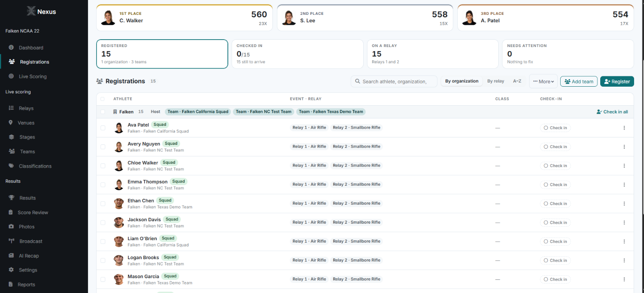Viewport: 644px width, 293px height.
Task: Click the Team · Falken NC Test Team tag
Action: 263,112
